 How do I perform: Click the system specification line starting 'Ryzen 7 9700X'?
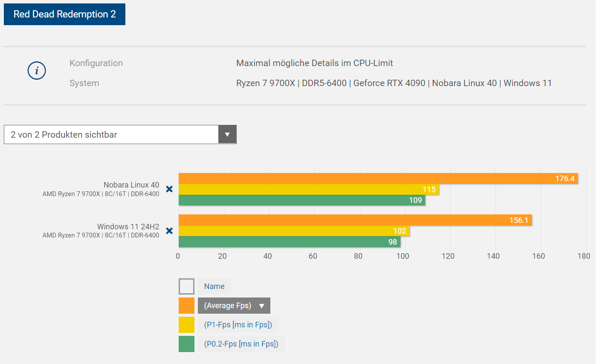pos(394,83)
